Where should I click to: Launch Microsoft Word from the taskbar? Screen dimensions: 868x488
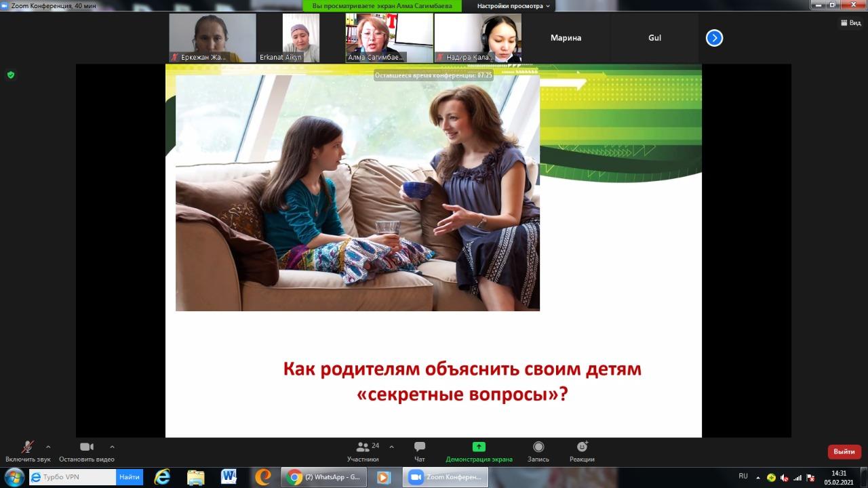229,477
